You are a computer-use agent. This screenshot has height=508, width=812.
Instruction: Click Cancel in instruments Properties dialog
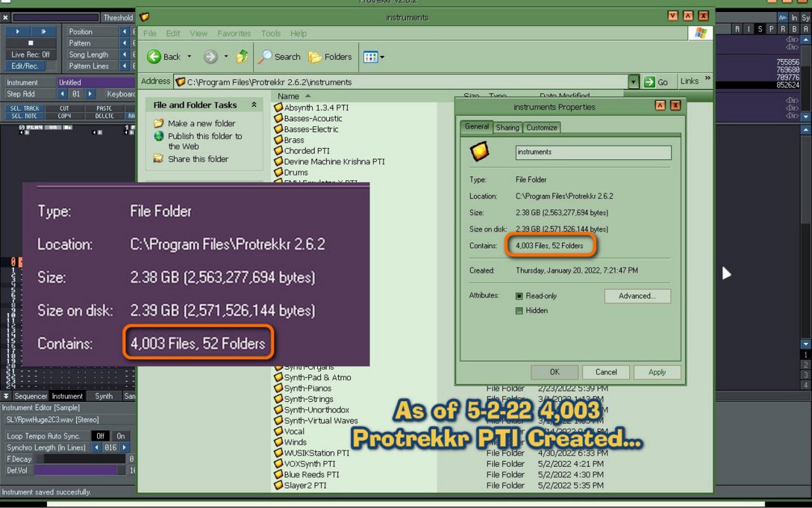tap(606, 372)
